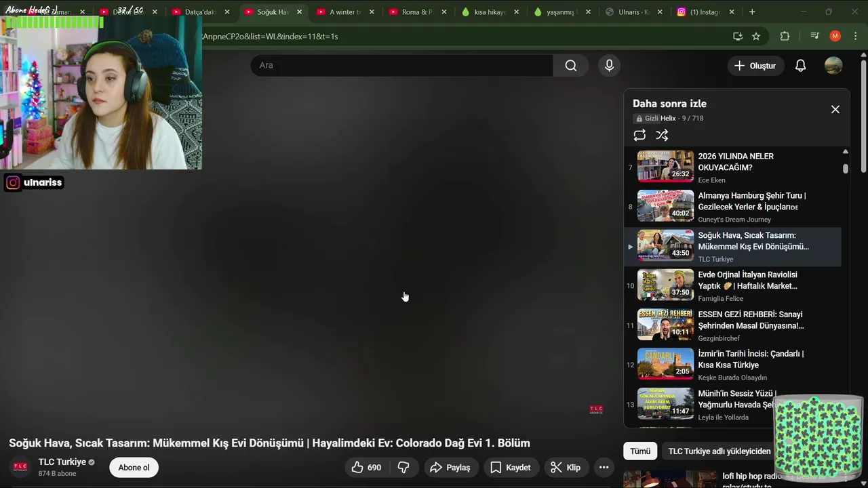868x488 pixels.
Task: Click the Helix playlist owner label
Action: [668, 119]
